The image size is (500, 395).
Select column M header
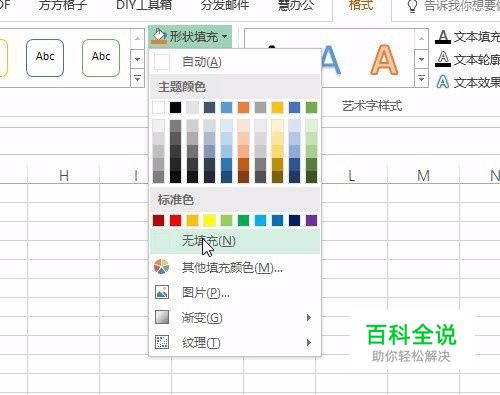coord(423,175)
